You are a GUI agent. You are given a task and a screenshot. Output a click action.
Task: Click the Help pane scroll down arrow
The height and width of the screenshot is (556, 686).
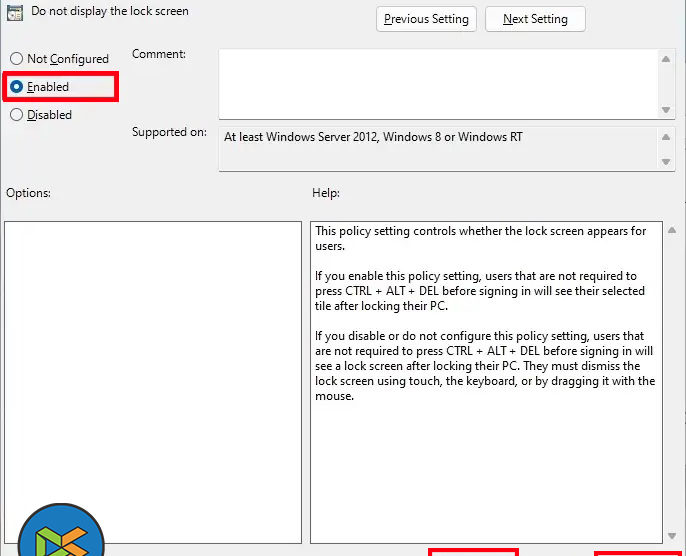672,536
